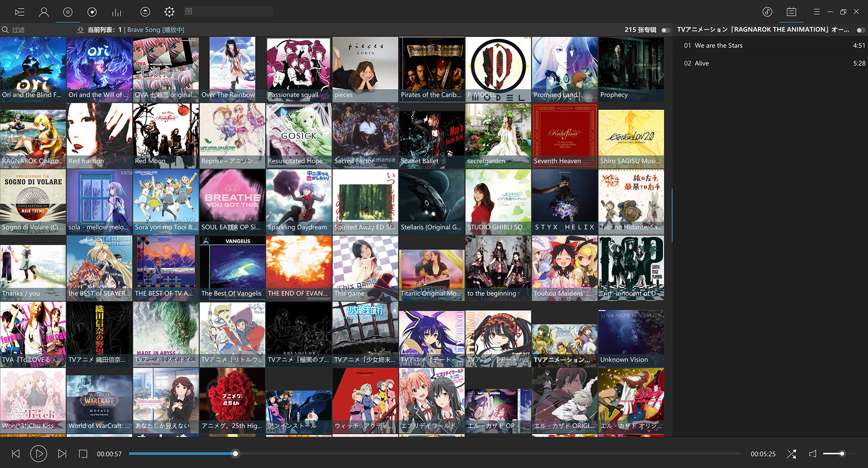The image size is (868, 468).
Task: Open the Stellaris Original Game album
Action: pyautogui.click(x=432, y=201)
